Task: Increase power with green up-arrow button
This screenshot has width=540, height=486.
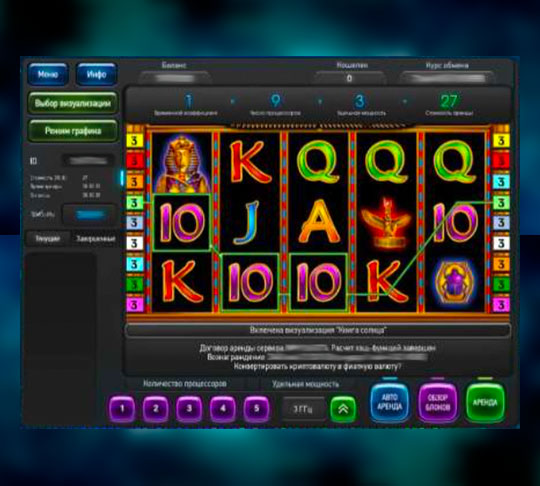Action: 343,409
